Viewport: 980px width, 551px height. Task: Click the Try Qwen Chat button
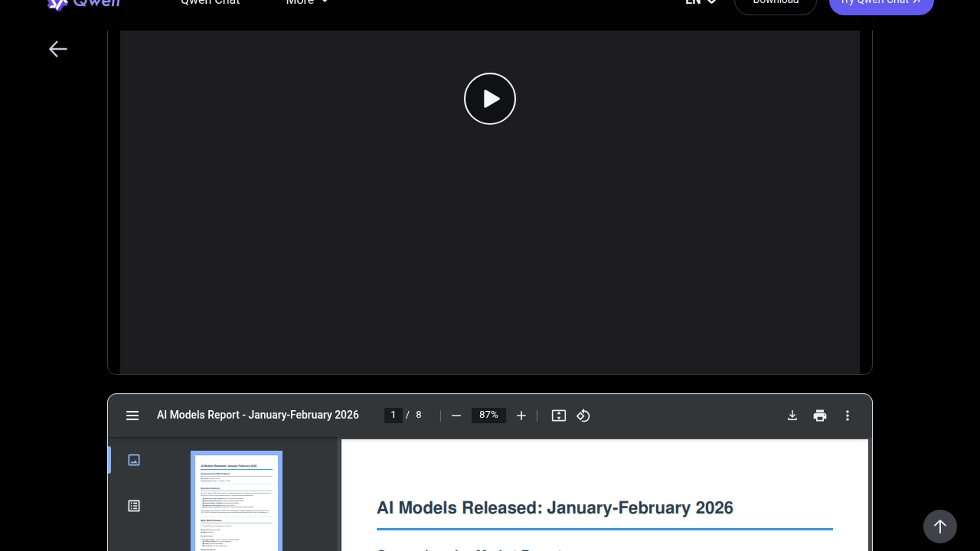(x=881, y=4)
